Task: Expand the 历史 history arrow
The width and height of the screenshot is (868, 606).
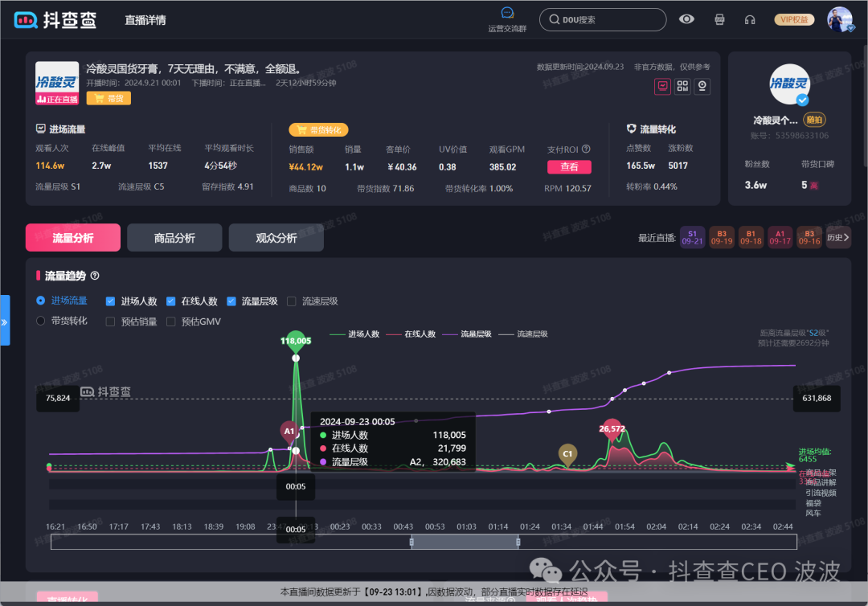Action: tap(838, 237)
